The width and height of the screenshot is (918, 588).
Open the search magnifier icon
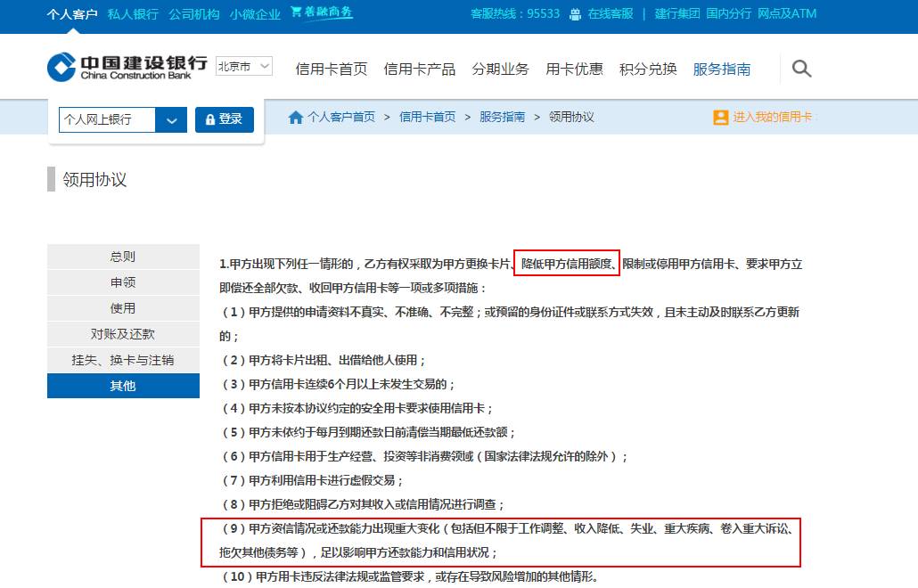point(801,69)
